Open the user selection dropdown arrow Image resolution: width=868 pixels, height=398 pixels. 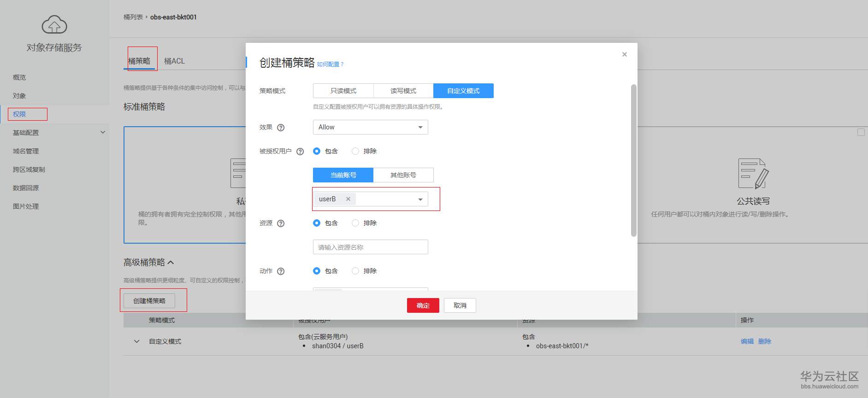point(420,199)
